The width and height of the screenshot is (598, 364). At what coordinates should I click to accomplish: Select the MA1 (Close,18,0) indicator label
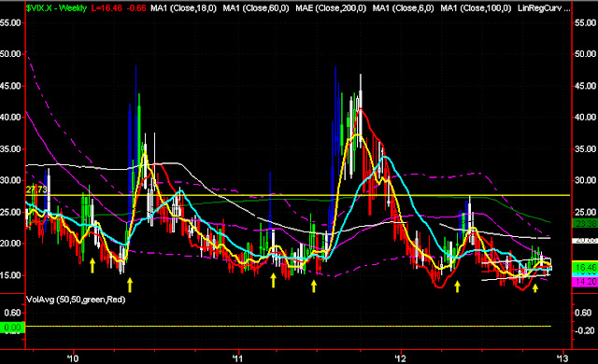[x=183, y=8]
